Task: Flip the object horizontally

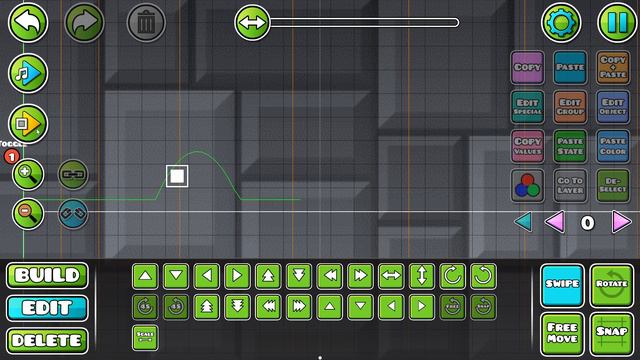Action: [x=391, y=276]
